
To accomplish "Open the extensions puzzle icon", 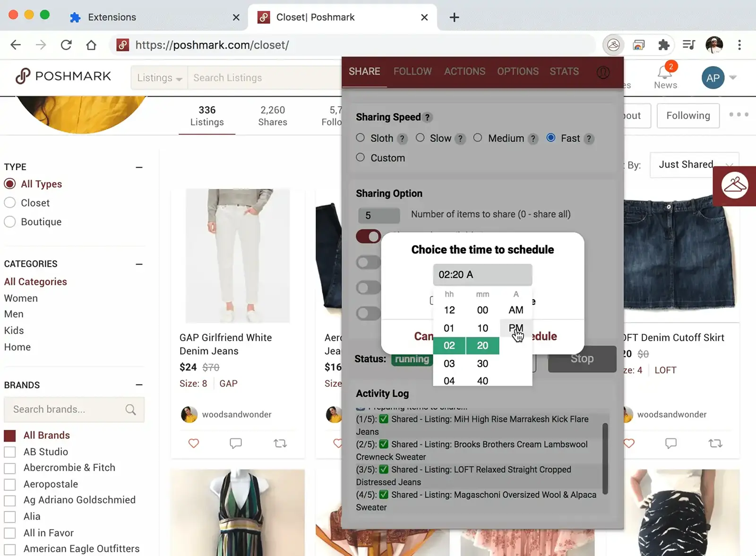I will [x=664, y=45].
